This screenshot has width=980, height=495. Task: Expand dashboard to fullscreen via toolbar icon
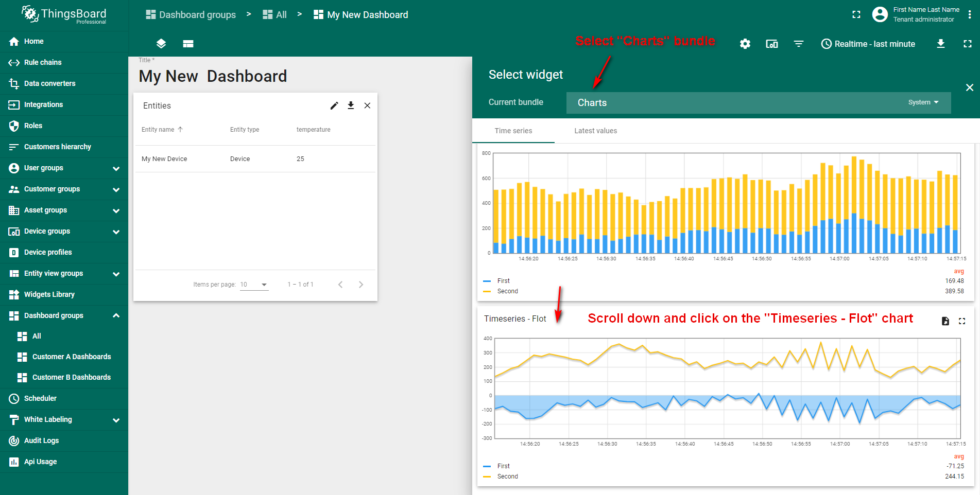968,44
